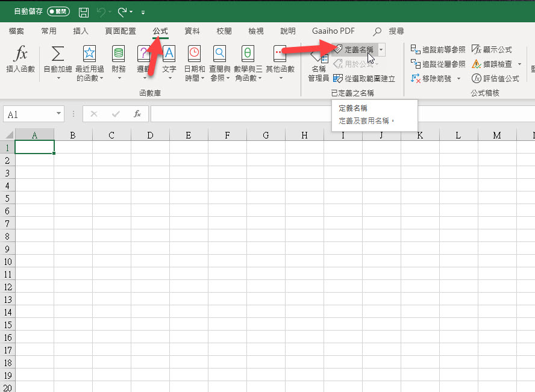The width and height of the screenshot is (535, 392).
Task: Click the Search (搜尋) box label
Action: pyautogui.click(x=396, y=31)
